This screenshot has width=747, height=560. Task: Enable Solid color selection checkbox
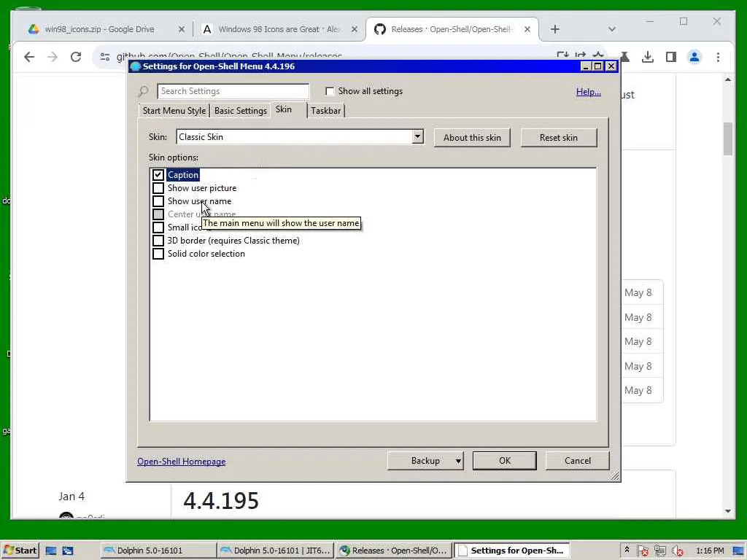click(x=158, y=254)
